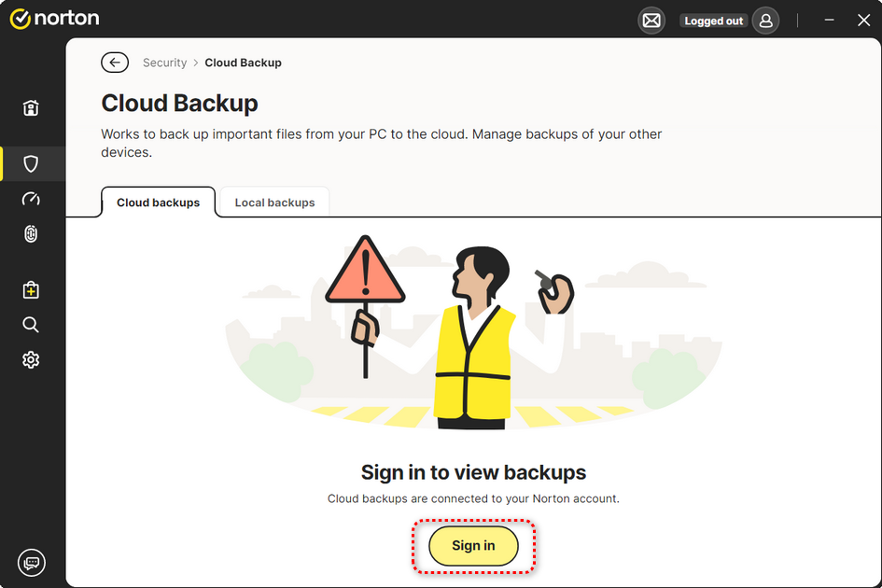Open the Performance speedometer section
Image resolution: width=882 pixels, height=588 pixels.
[x=31, y=199]
